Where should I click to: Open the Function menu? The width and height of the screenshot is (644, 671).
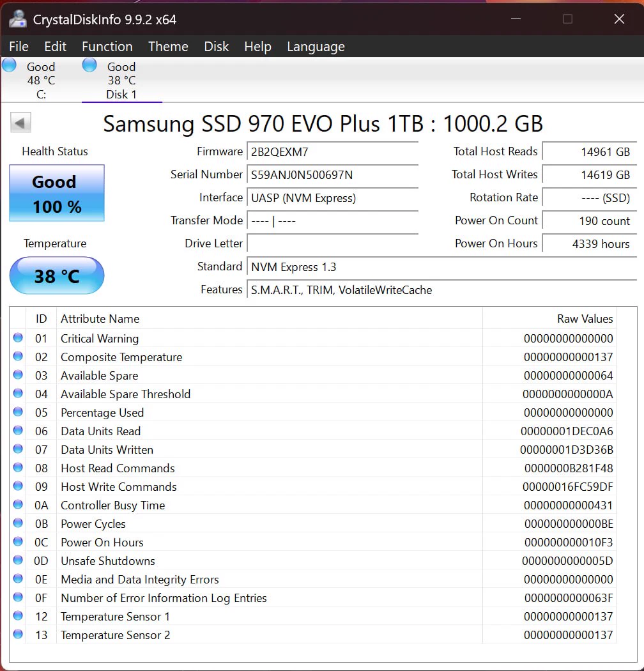(107, 46)
